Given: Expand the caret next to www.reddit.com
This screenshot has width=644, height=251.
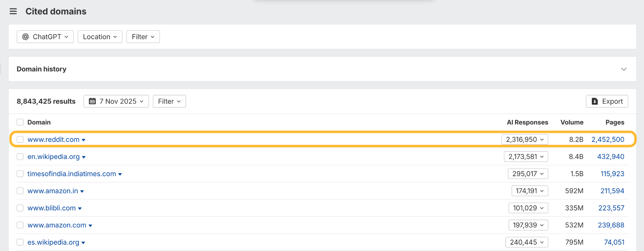Looking at the screenshot, I should click(83, 140).
